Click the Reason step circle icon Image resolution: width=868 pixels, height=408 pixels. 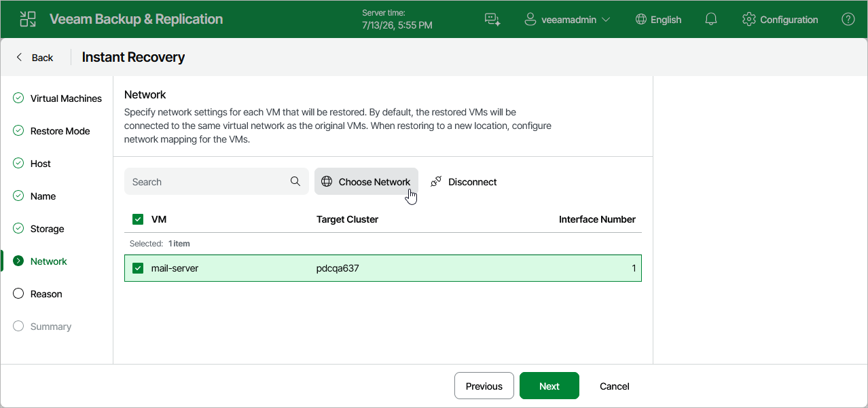[x=18, y=293]
